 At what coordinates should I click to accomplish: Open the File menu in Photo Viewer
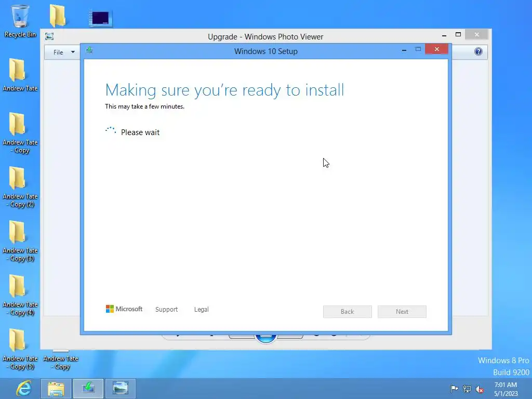[63, 52]
